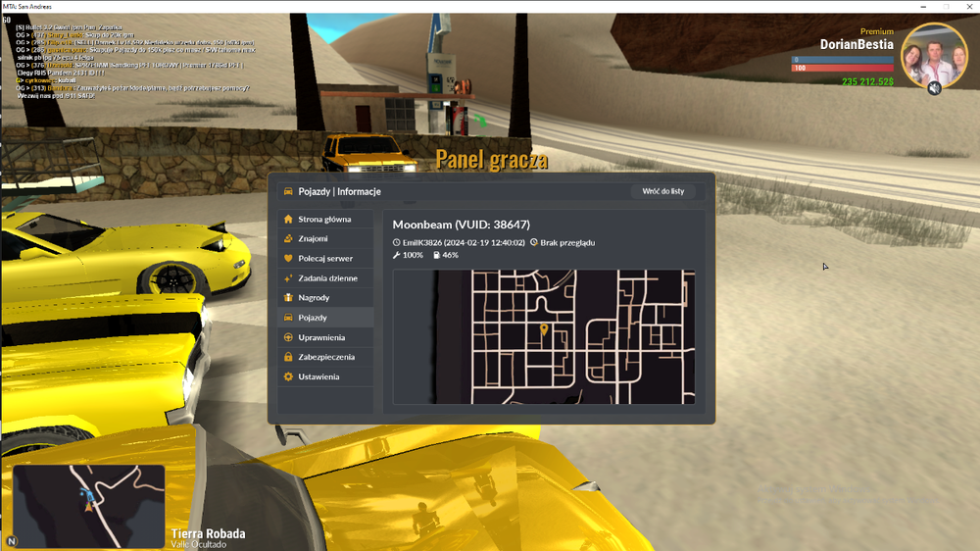Click the Tierra Robada minimap
Viewport: 980px width, 551px height.
click(x=88, y=506)
